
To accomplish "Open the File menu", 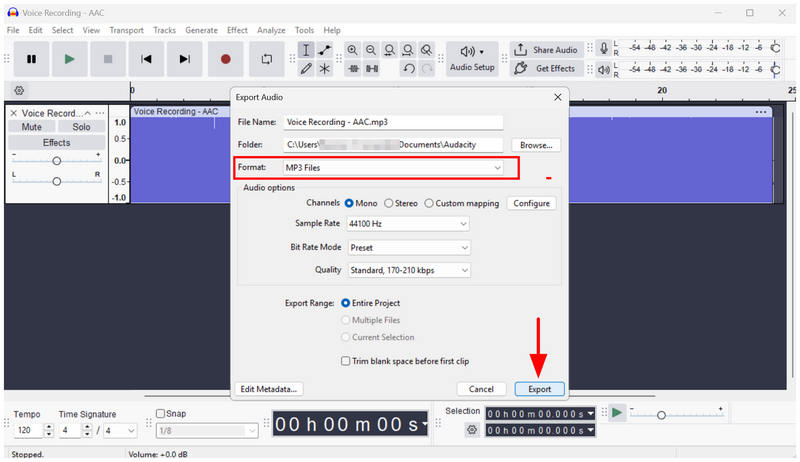I will tap(13, 30).
